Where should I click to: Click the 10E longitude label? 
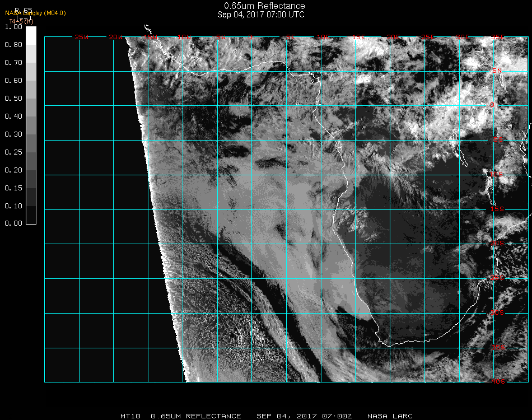click(x=323, y=37)
